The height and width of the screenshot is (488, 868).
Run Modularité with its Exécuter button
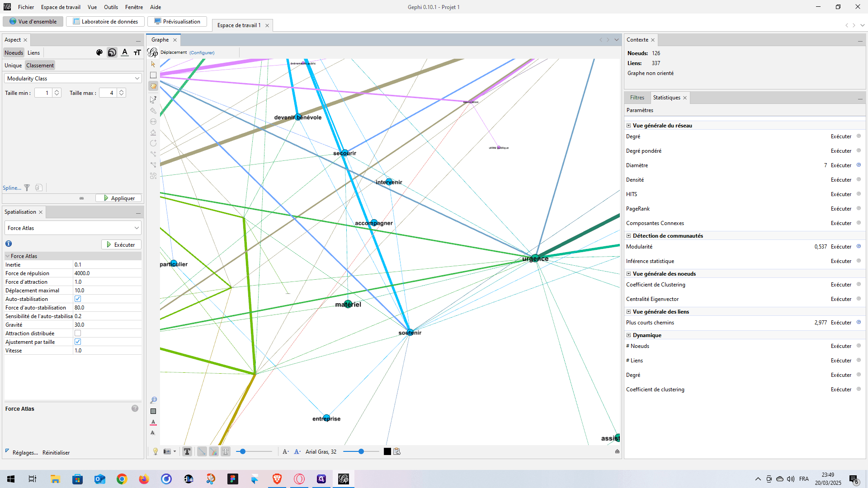(x=841, y=247)
